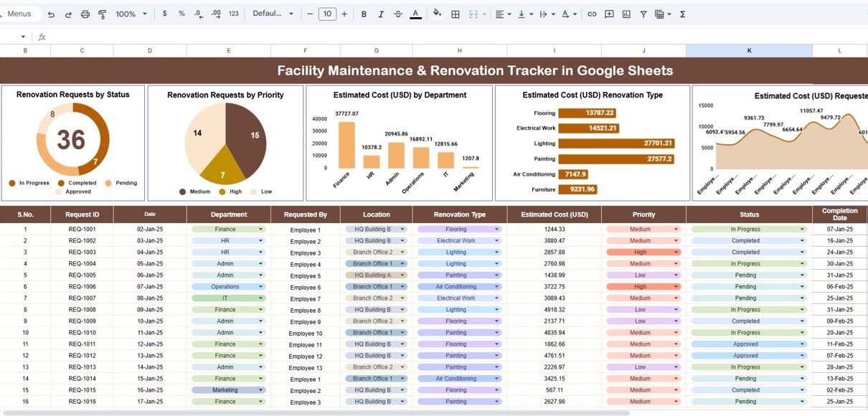Image resolution: width=868 pixels, height=416 pixels.
Task: Format as currency with dollar button
Action: click(165, 14)
